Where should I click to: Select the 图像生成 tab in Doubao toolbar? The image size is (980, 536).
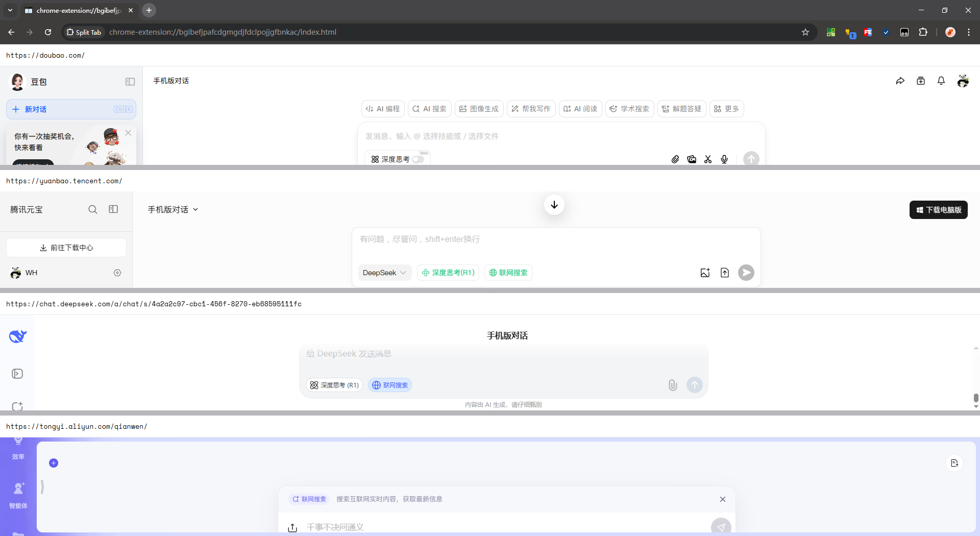click(479, 108)
